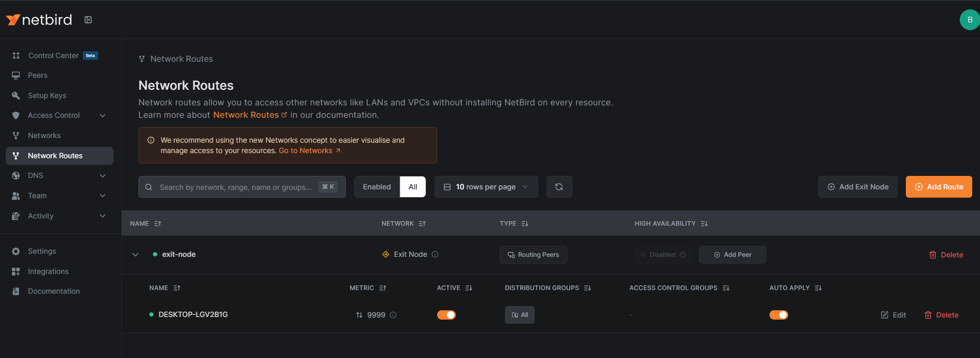Click info icon next to Exit Node

435,254
